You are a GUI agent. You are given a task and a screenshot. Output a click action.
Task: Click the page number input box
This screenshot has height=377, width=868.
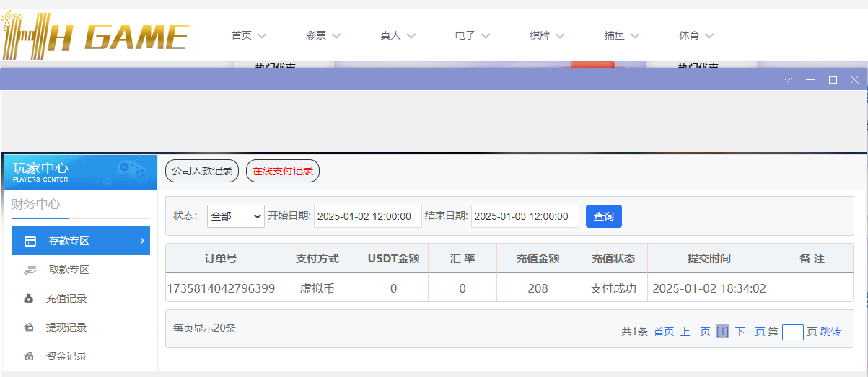coord(792,332)
